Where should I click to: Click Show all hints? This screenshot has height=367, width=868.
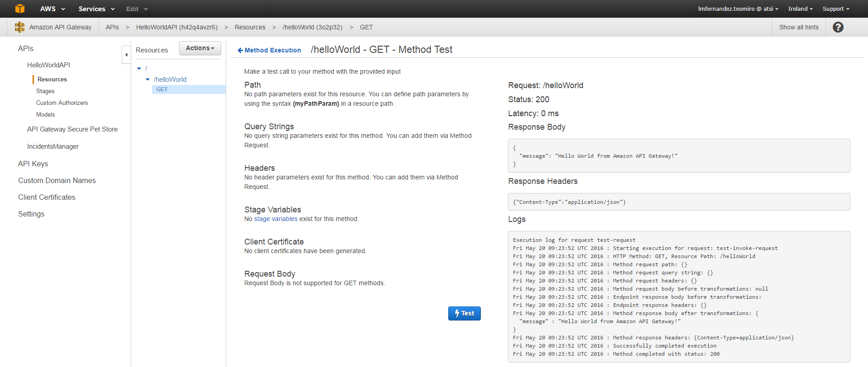[799, 27]
